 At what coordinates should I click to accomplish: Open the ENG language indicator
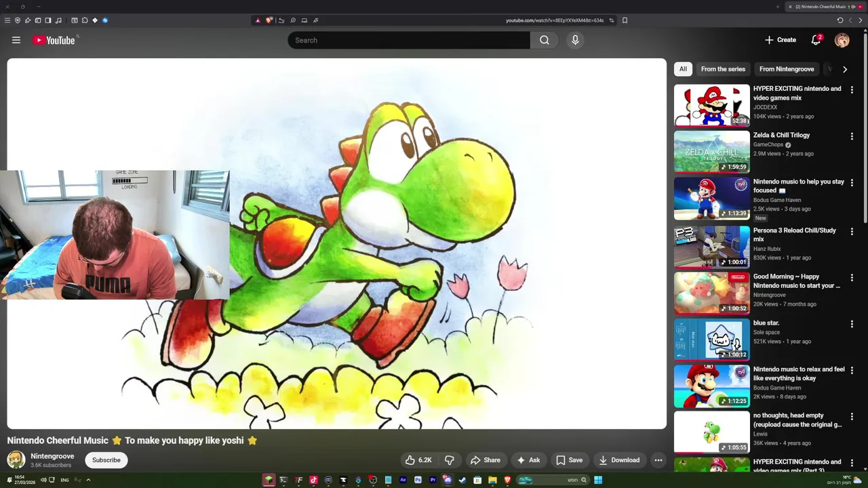[x=64, y=480]
